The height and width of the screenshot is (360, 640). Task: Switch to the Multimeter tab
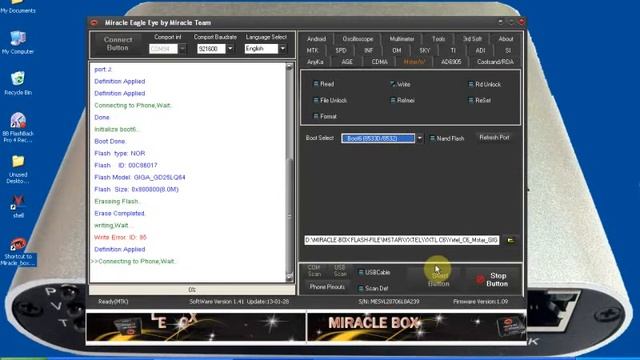click(402, 39)
